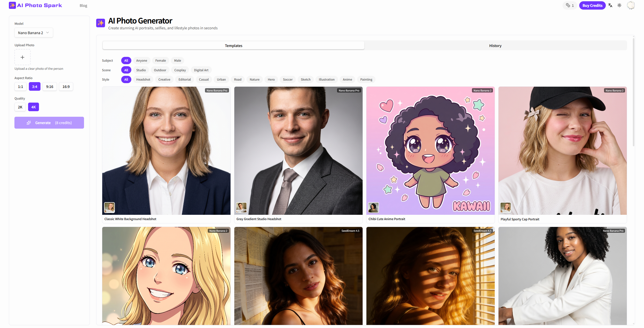
Task: Open the blonde anime girl template image
Action: (166, 276)
